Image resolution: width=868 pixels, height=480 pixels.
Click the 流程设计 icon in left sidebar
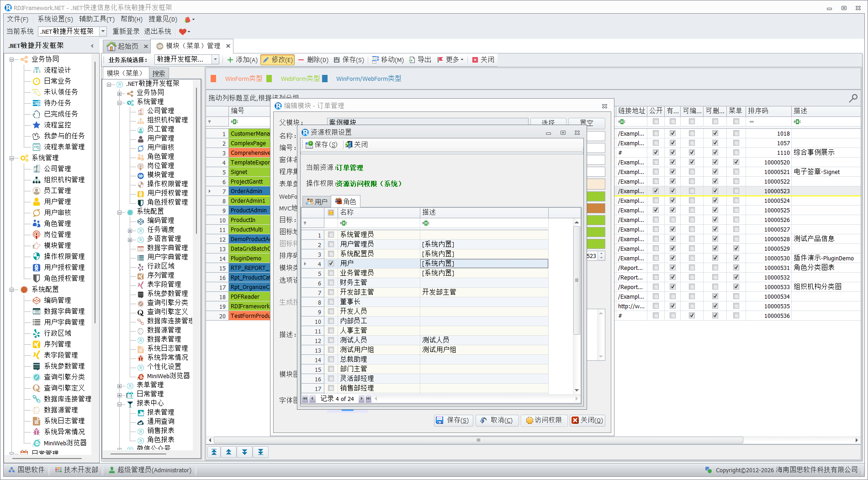coord(37,70)
